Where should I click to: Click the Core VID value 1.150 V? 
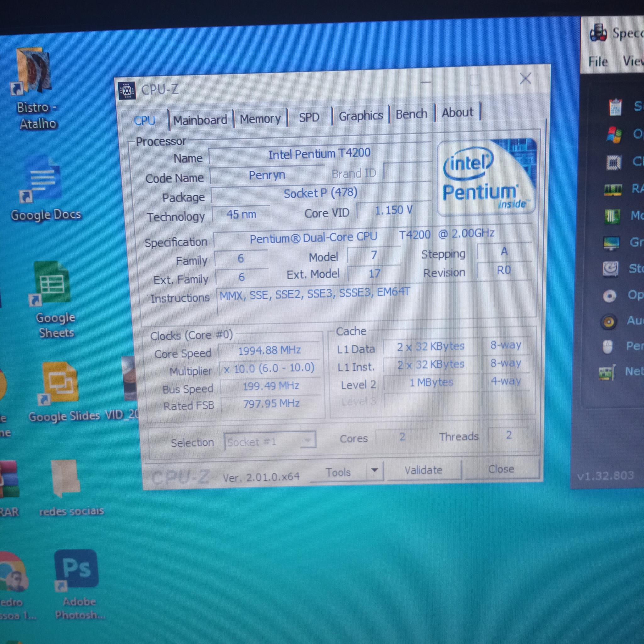394,210
